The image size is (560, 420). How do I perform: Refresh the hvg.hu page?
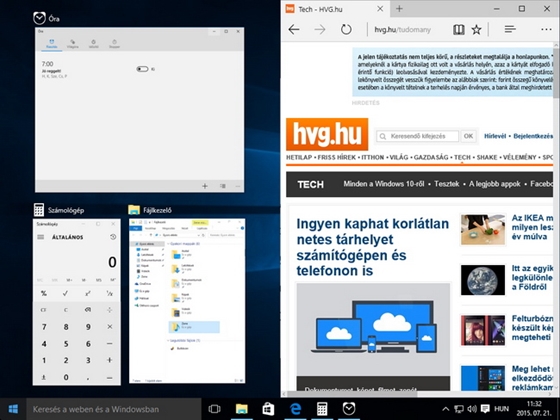[x=346, y=29]
